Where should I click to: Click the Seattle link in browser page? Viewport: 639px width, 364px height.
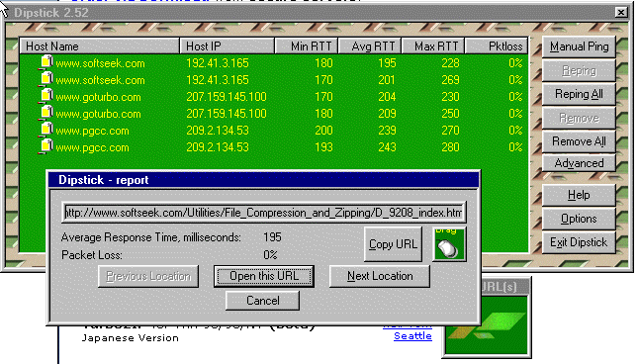(x=412, y=336)
